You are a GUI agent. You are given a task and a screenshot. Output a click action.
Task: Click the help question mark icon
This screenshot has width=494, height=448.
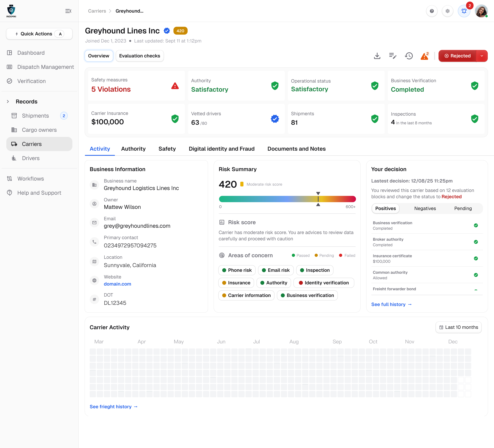pos(432,11)
